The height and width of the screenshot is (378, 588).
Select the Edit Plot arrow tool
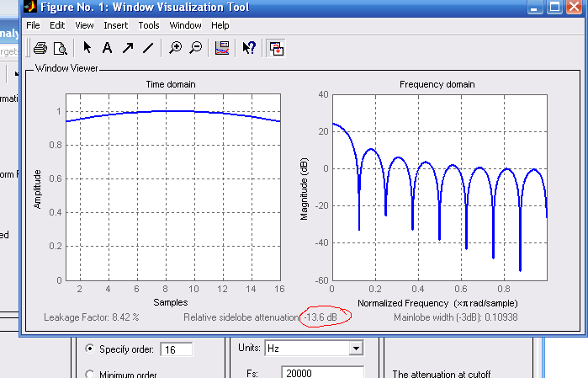click(87, 48)
